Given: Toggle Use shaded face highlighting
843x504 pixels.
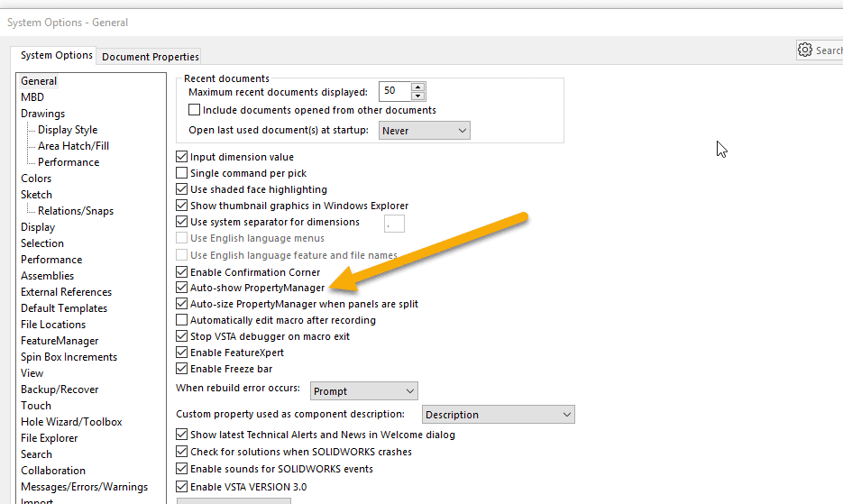Looking at the screenshot, I should 182,188.
